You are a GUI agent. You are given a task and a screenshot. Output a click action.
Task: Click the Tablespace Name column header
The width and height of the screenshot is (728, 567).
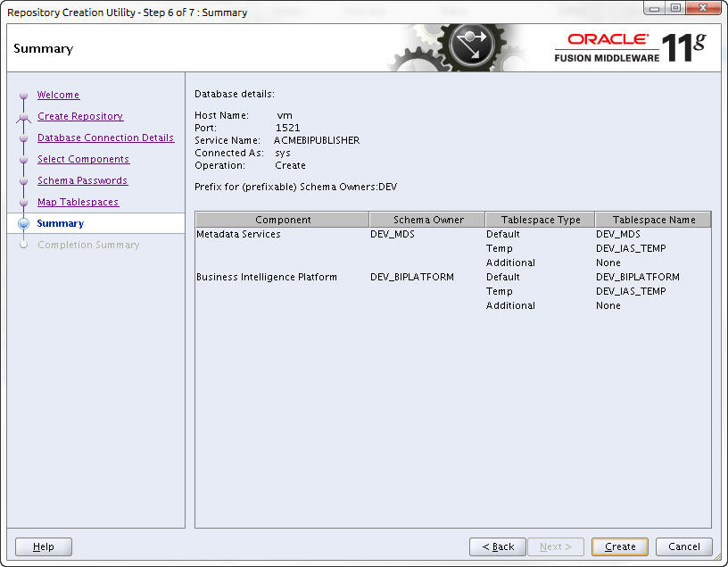point(653,220)
